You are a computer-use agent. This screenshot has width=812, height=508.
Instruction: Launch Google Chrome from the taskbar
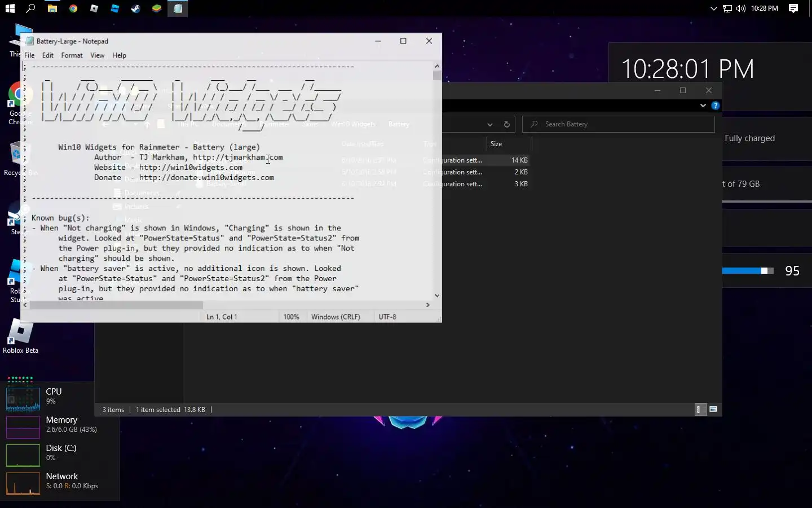73,8
